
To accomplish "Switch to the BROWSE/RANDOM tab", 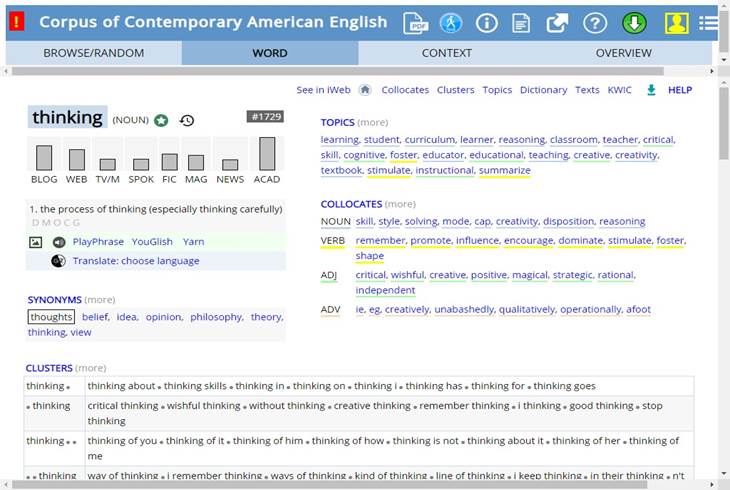I will [93, 53].
